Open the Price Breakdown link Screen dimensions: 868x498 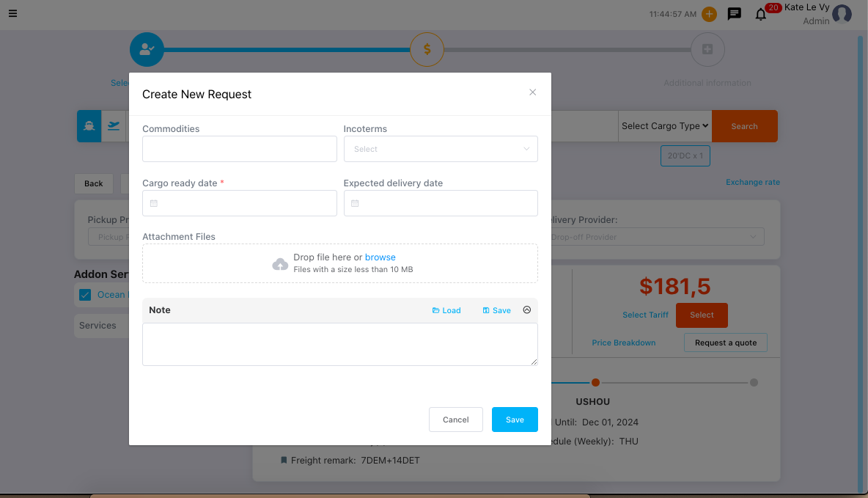(x=624, y=343)
